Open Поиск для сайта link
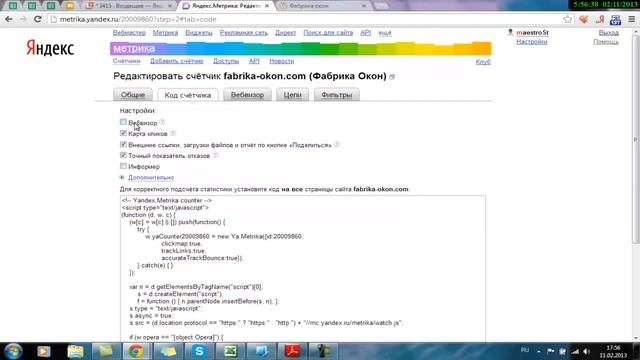 point(328,33)
